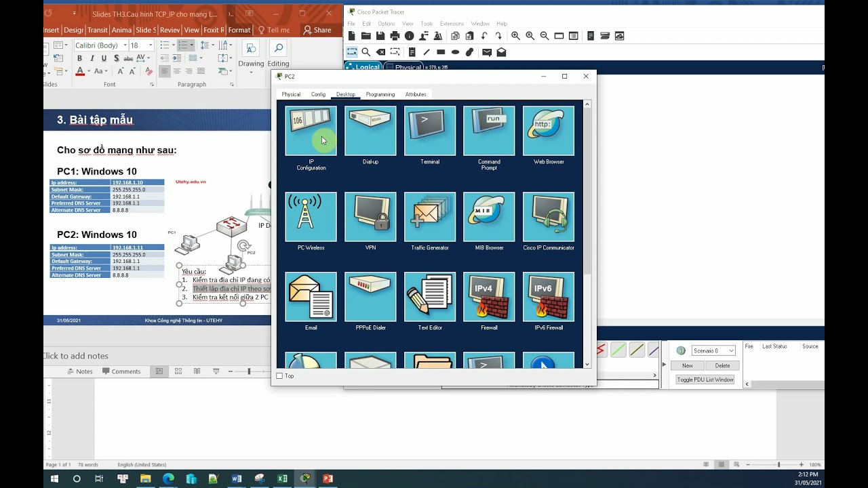Select the Draw Ellipse tool in Packet Tracer
Image resolution: width=868 pixels, height=488 pixels.
click(x=455, y=52)
